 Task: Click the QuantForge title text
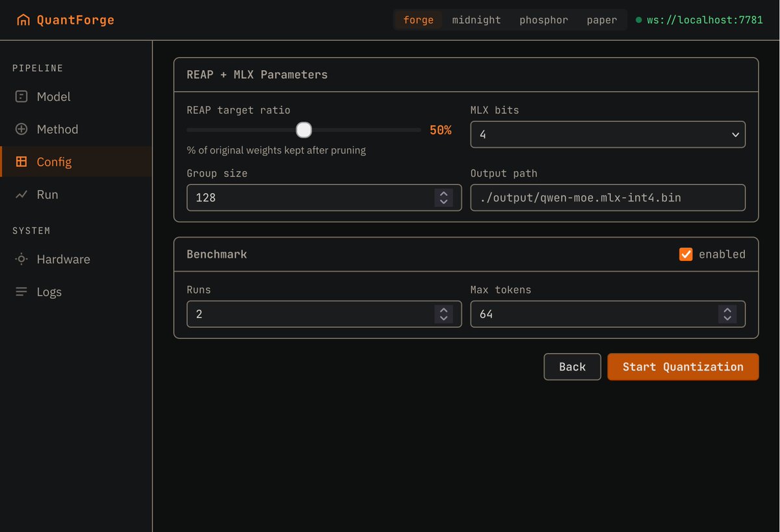(x=75, y=20)
